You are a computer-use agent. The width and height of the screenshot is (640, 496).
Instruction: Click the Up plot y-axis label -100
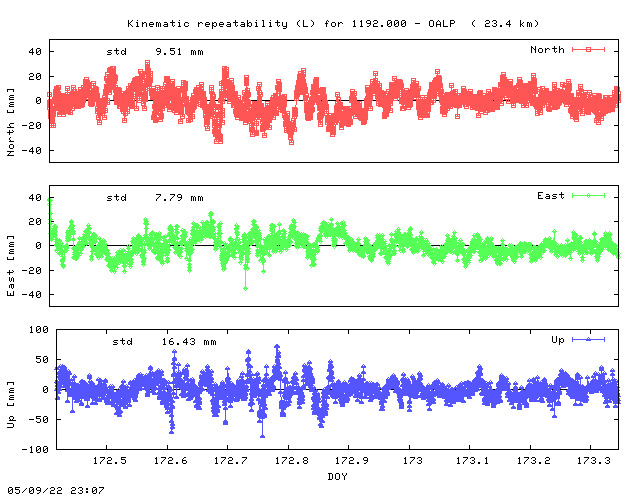tap(35, 449)
